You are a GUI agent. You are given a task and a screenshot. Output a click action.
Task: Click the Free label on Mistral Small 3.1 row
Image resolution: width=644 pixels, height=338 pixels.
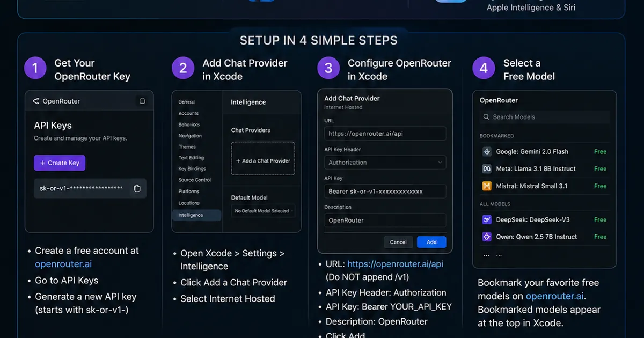[600, 186]
